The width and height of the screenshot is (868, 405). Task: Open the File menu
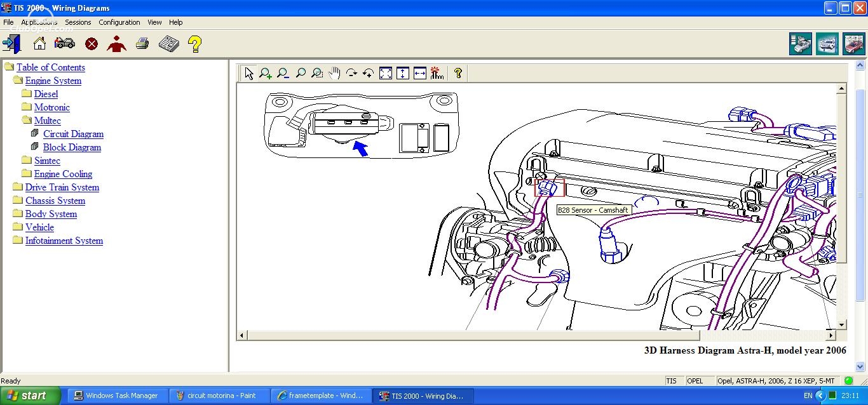pyautogui.click(x=8, y=22)
